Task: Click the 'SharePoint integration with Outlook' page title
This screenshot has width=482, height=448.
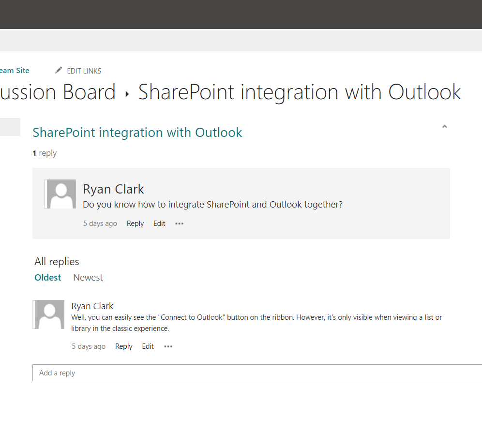Action: pos(300,92)
